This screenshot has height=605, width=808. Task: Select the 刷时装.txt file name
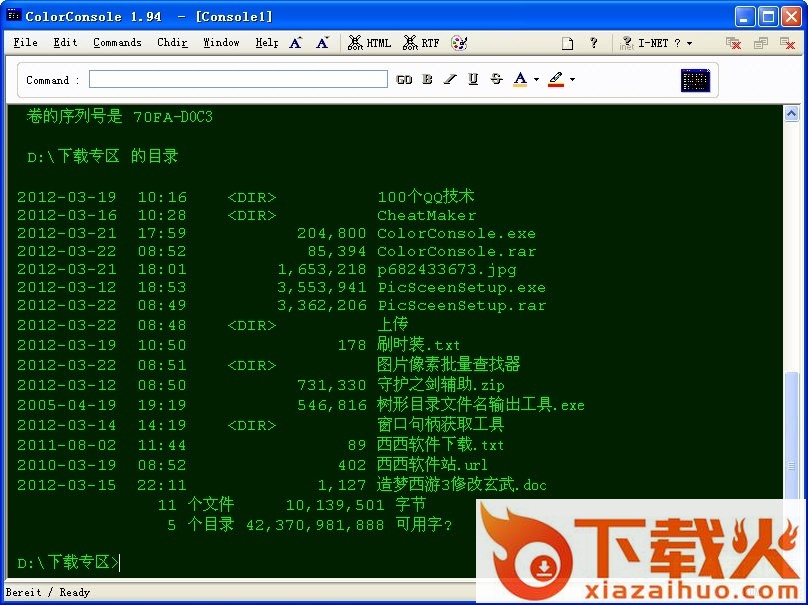point(418,344)
